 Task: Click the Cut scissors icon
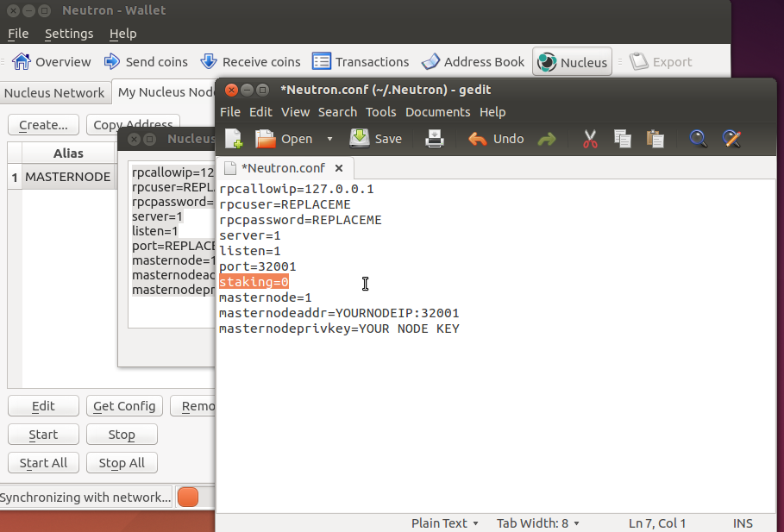[x=590, y=139]
